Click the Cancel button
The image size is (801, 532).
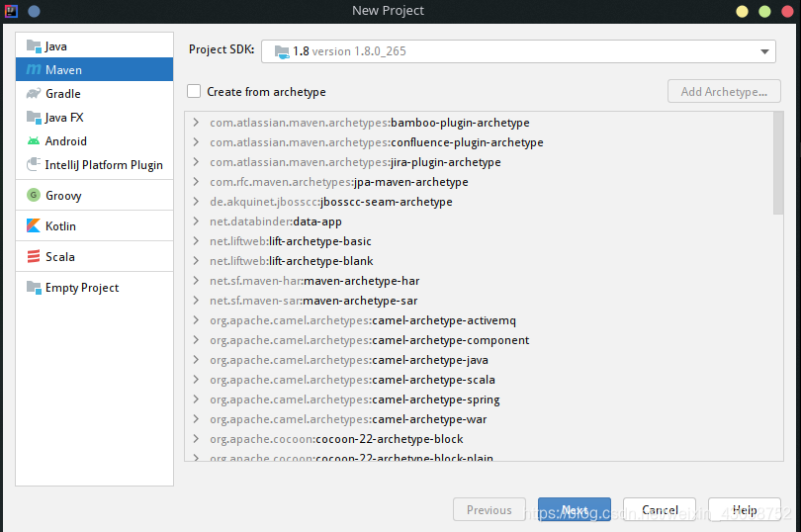click(x=660, y=509)
